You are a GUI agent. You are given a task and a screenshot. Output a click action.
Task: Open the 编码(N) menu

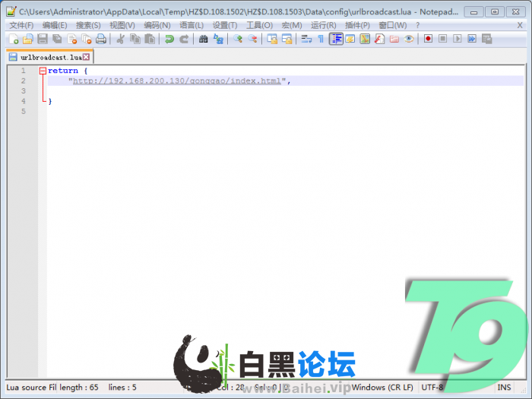click(x=157, y=25)
